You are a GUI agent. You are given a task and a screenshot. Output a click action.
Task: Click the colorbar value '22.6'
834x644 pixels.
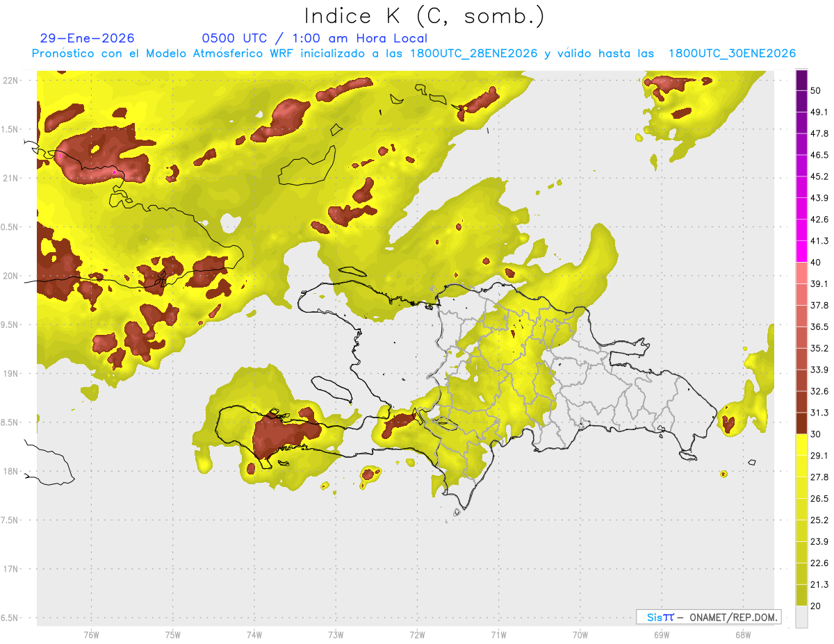point(819,563)
